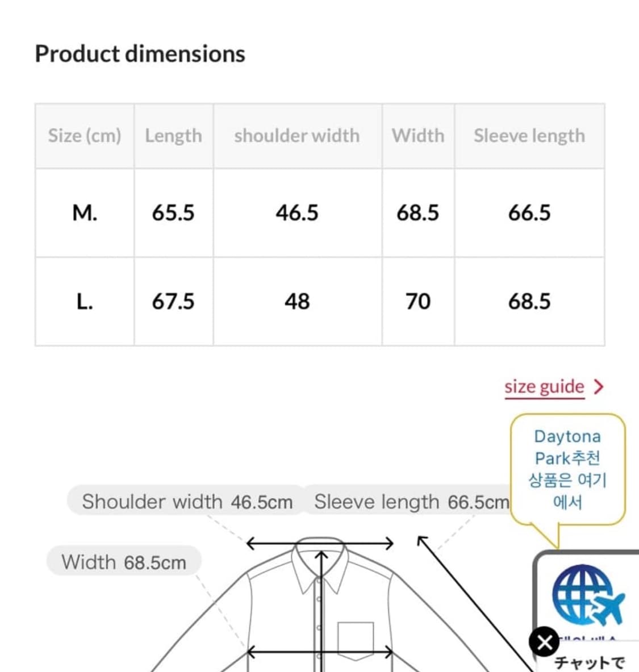Close the chat widget with the X button
Viewport: 639px width, 672px height.
544,642
